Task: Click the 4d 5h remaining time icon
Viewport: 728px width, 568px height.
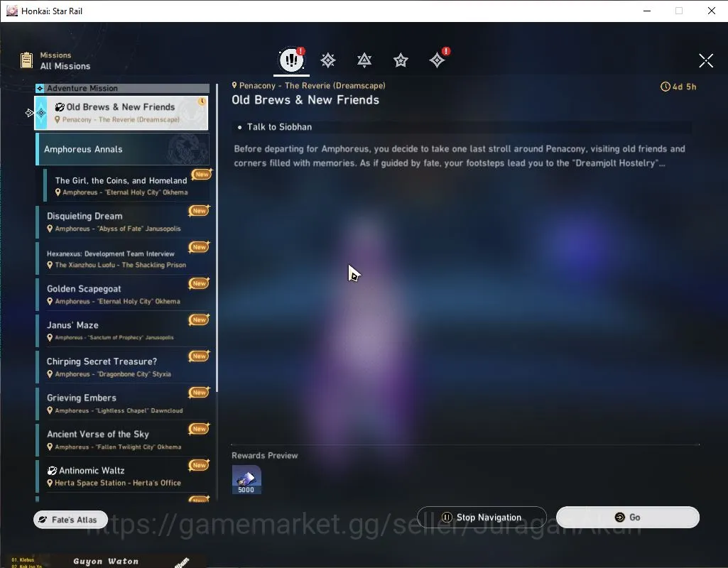Action: pos(665,87)
